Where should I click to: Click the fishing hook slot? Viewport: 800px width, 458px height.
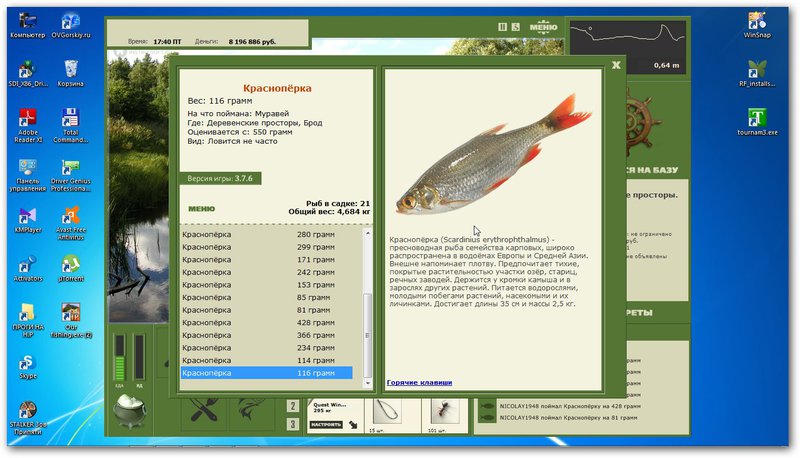(386, 412)
